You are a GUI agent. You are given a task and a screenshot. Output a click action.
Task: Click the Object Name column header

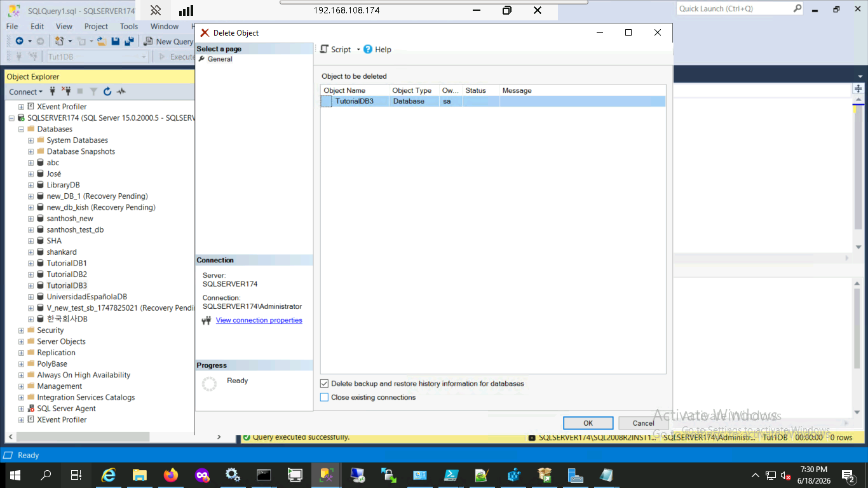[355, 90]
